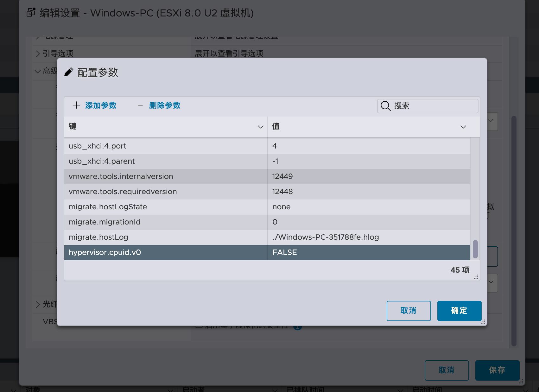Click the resize grip of the parameters table
539x392 pixels.
click(476, 277)
